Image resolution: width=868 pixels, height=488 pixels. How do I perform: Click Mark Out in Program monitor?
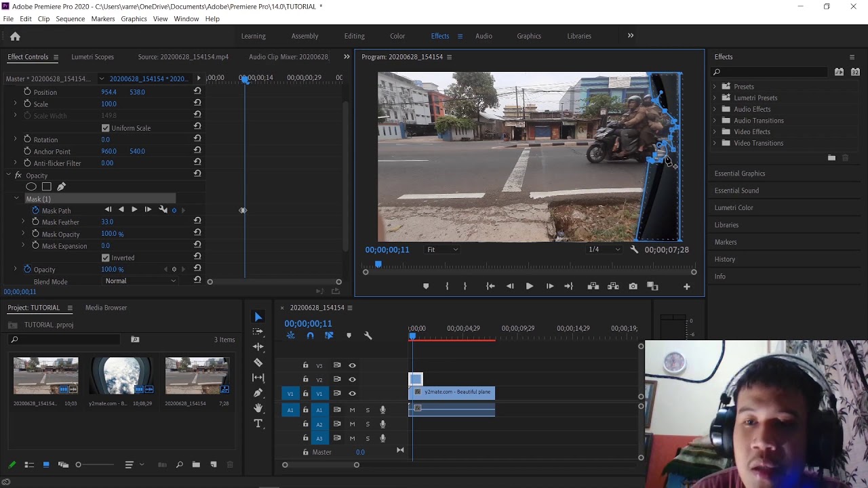point(465,286)
